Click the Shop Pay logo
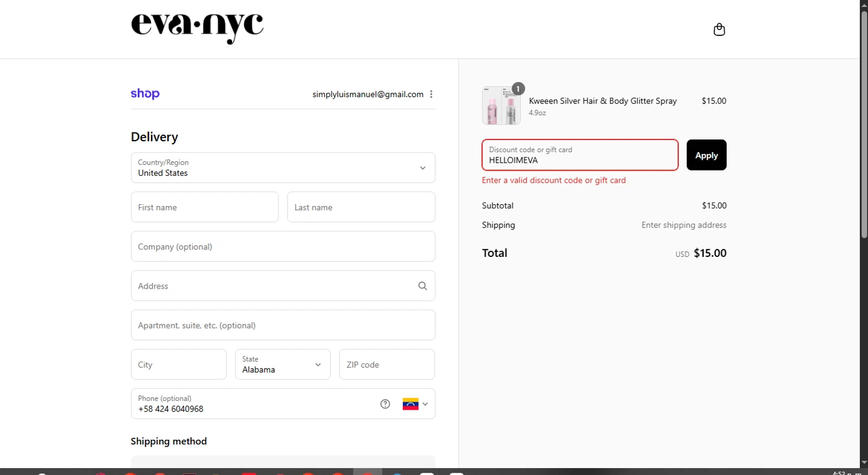This screenshot has height=475, width=868. click(145, 94)
